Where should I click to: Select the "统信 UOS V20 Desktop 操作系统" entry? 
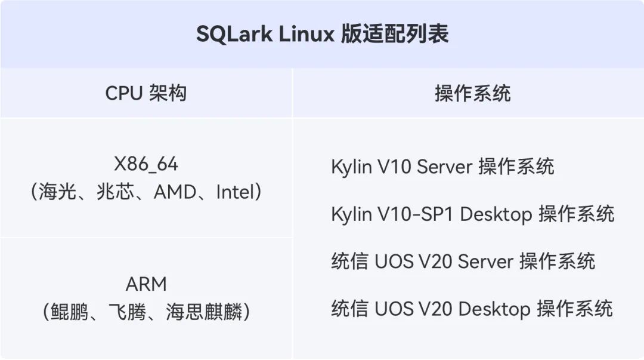[x=472, y=309]
